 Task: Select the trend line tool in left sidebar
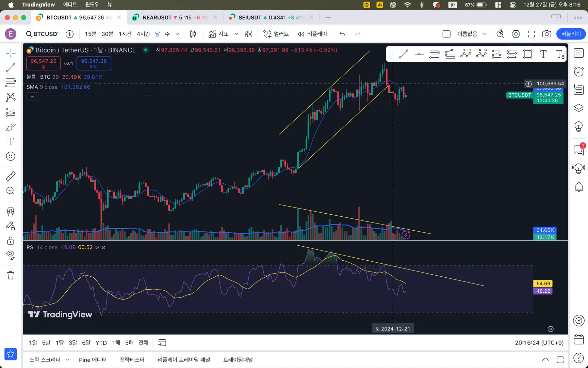click(11, 68)
